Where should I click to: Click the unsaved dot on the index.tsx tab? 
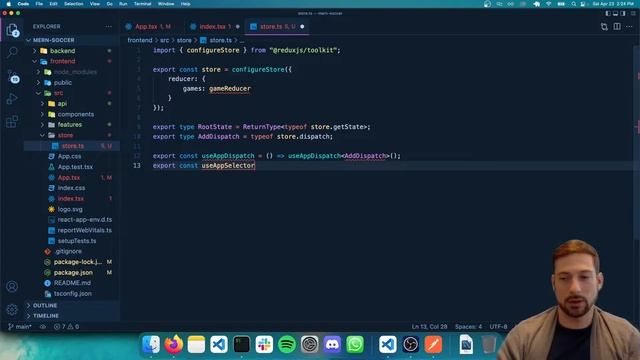[x=238, y=27]
